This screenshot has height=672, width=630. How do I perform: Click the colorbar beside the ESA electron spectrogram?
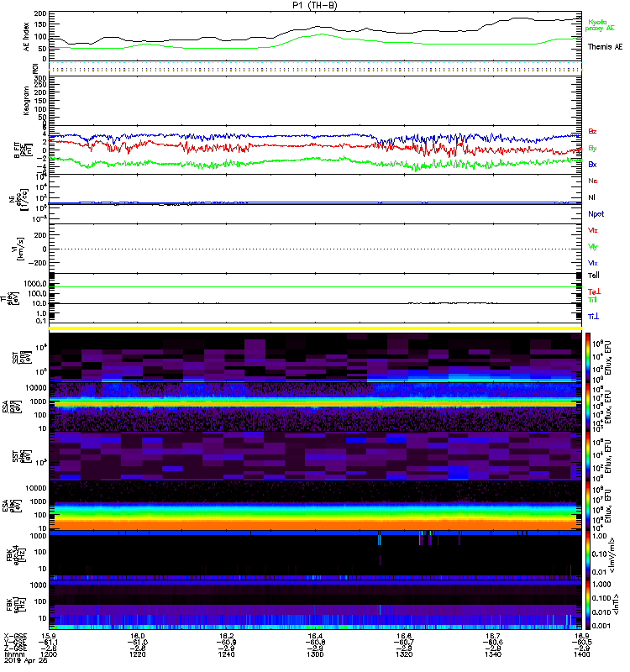pyautogui.click(x=588, y=506)
